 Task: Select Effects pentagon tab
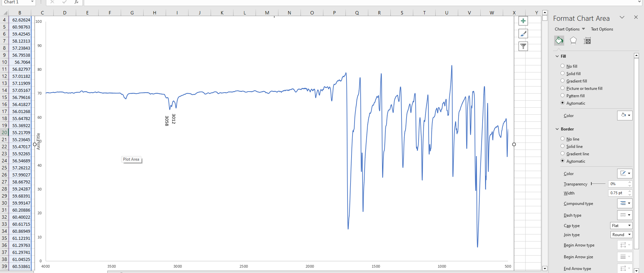tap(573, 41)
